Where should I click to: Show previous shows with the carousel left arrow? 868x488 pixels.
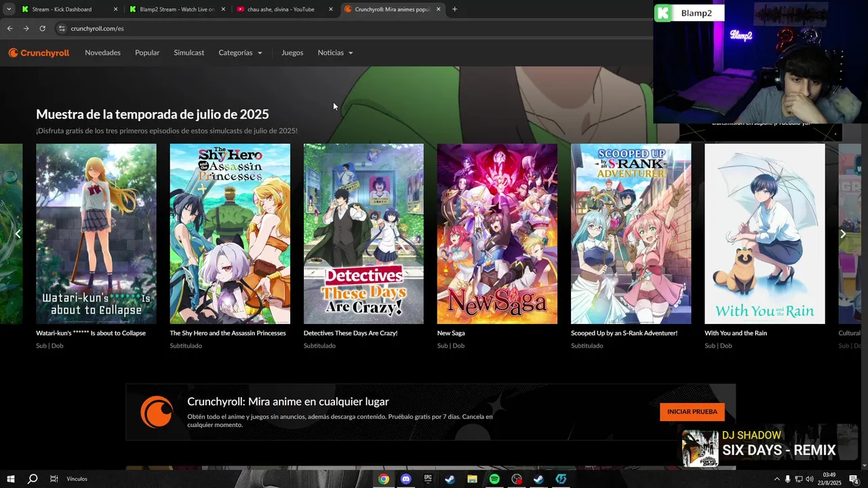(x=18, y=234)
